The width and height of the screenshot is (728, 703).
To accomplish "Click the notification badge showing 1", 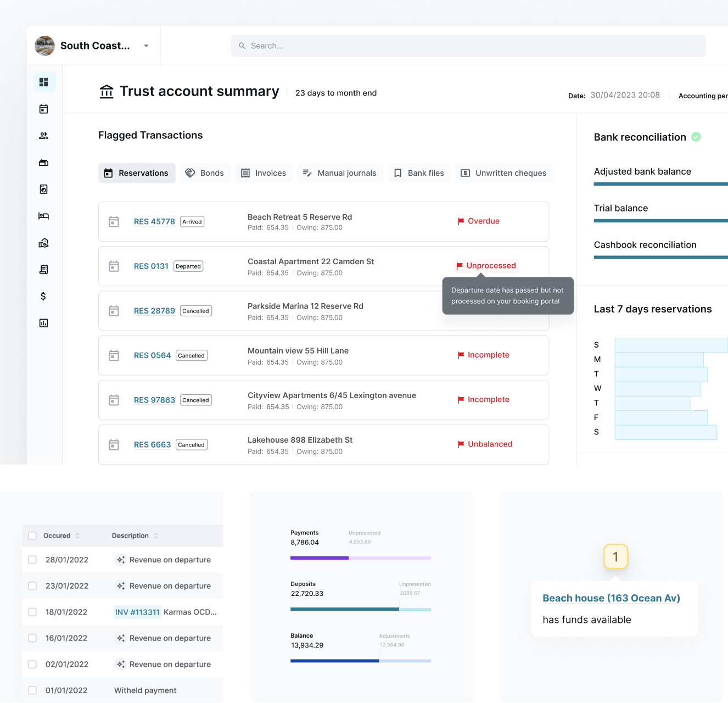I will click(x=615, y=557).
